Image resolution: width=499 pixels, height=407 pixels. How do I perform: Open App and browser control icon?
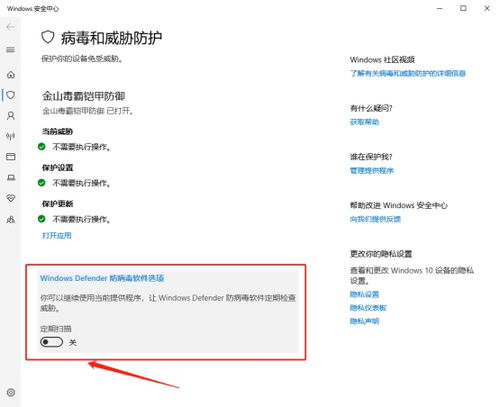[11, 157]
